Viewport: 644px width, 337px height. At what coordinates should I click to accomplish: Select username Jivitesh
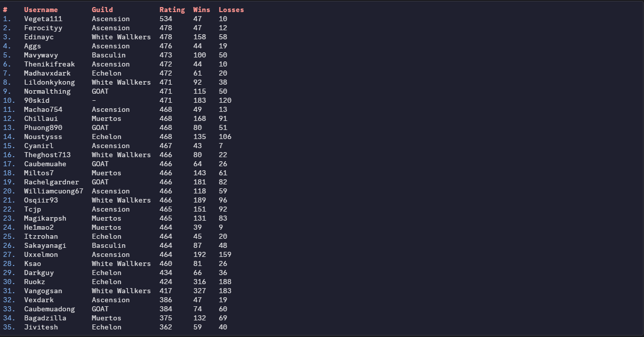(x=41, y=327)
